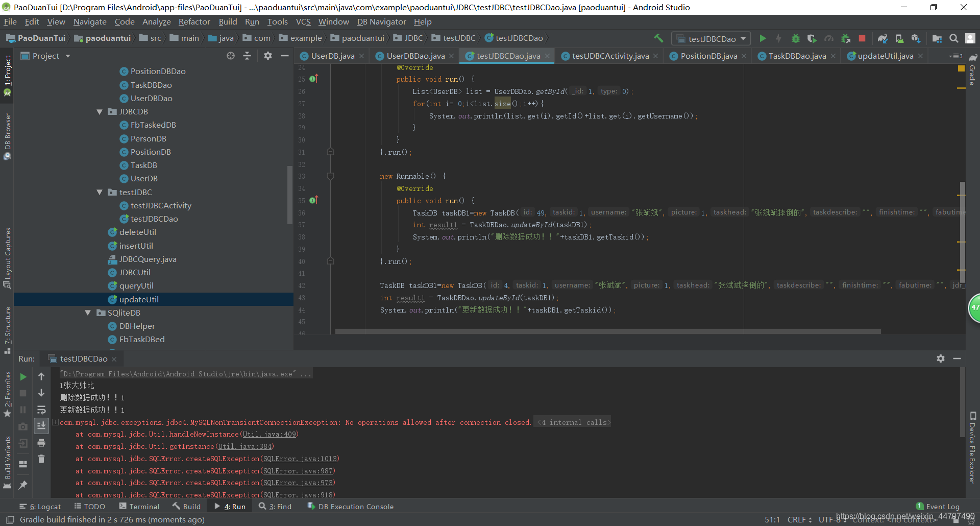Hide the Project panel with minus icon
980x526 pixels.
[285, 56]
